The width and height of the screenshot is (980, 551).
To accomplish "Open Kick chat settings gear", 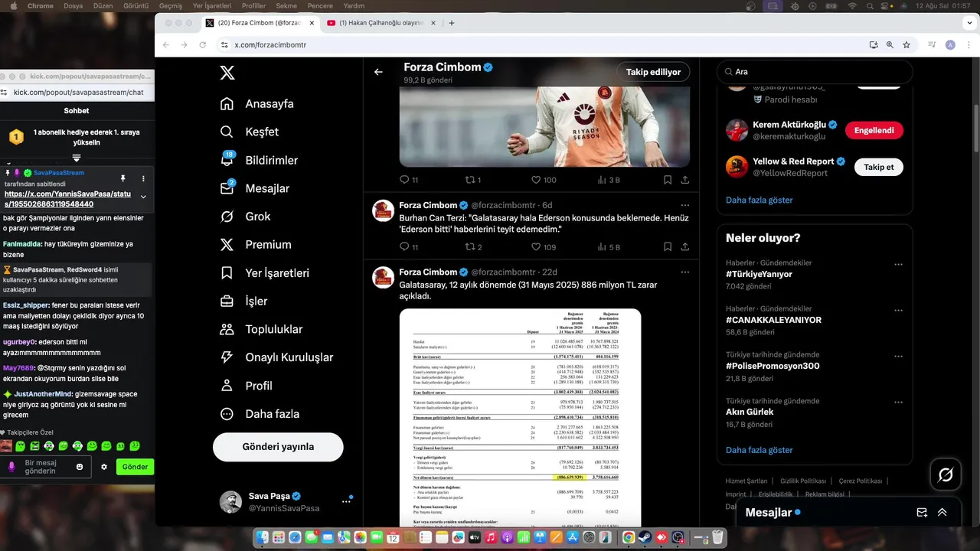I will pyautogui.click(x=104, y=467).
